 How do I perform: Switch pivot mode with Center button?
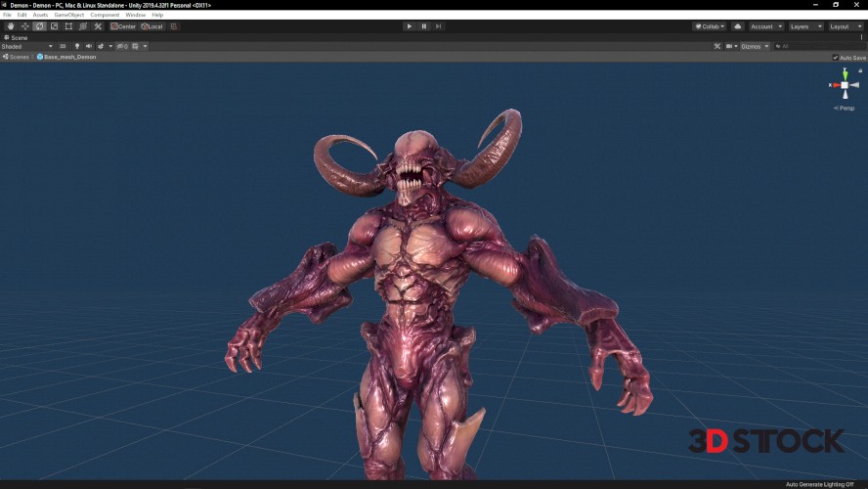(x=123, y=26)
